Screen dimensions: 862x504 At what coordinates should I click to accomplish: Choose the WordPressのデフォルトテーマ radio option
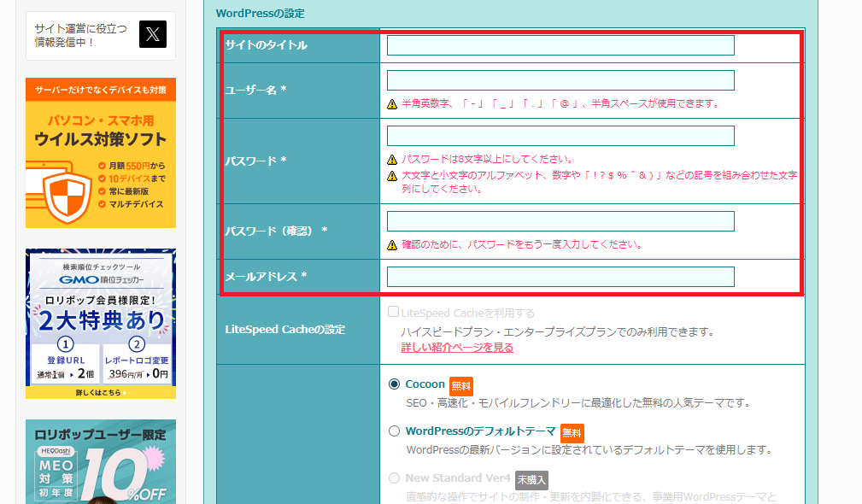pos(394,431)
